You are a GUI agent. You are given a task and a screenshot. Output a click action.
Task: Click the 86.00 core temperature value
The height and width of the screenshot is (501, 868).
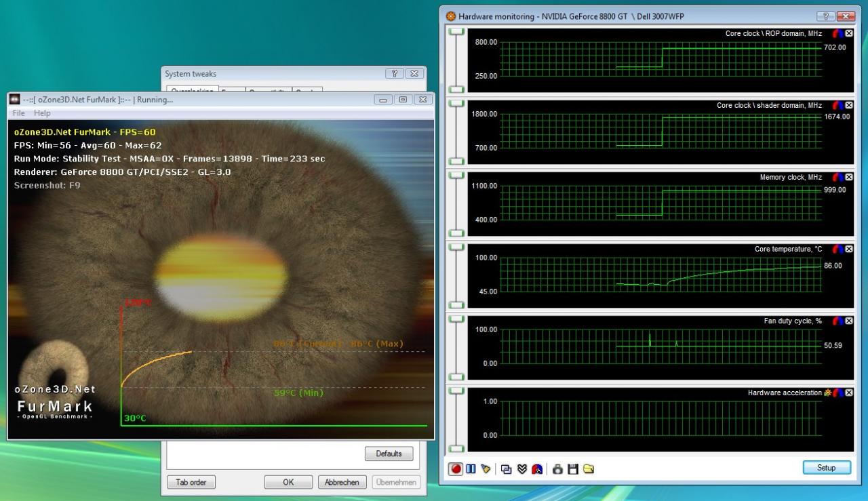(x=833, y=265)
